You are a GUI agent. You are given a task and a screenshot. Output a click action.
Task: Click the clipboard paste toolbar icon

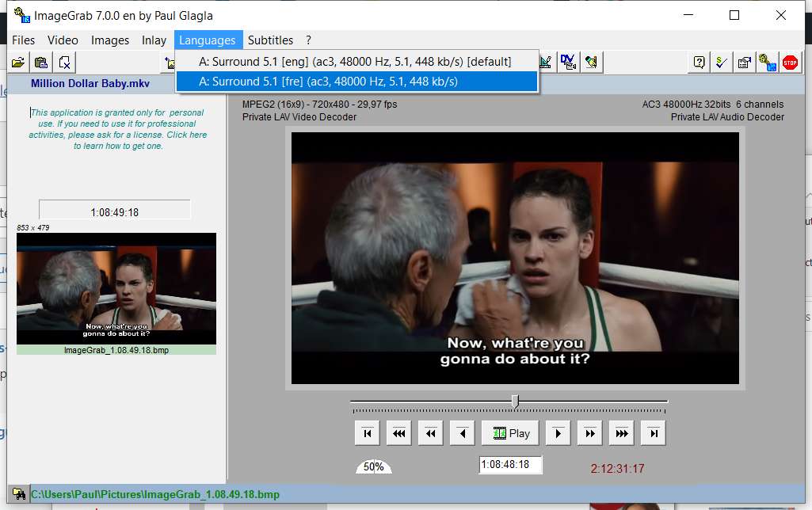[x=41, y=63]
